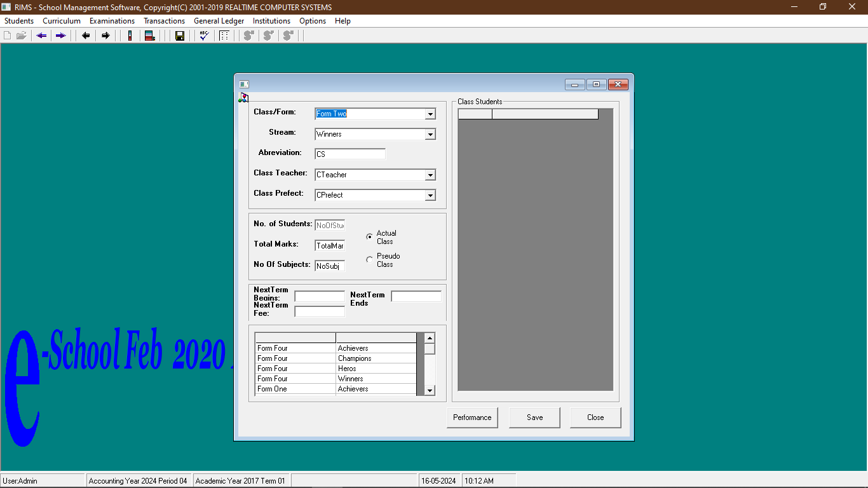Click the small icon above Class/Form label

click(243, 97)
